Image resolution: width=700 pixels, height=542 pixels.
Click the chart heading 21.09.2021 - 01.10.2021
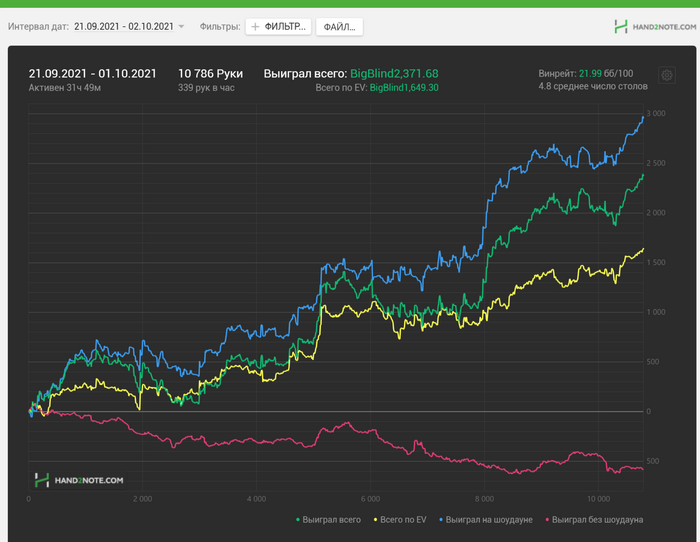click(x=92, y=74)
